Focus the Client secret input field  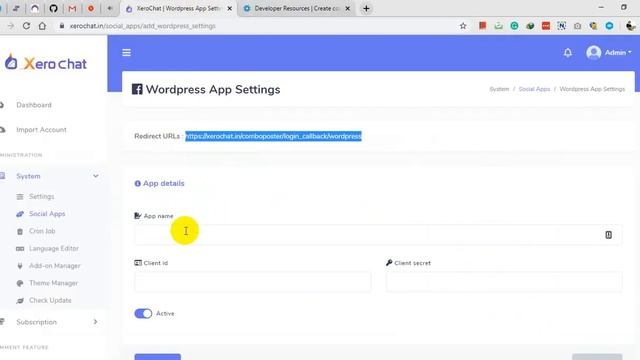[x=504, y=282]
